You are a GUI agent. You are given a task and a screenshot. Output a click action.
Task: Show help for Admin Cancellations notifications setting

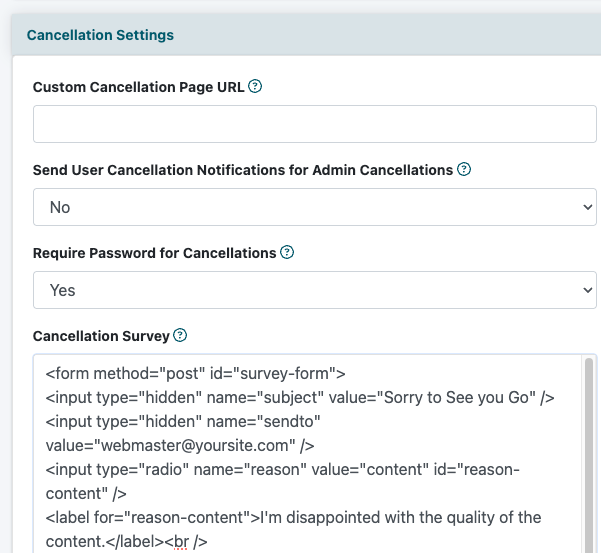point(464,169)
